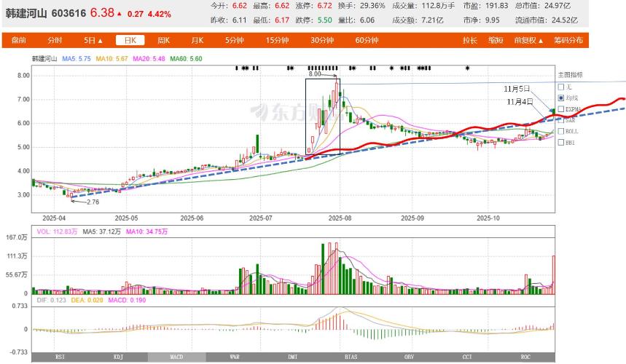Click the MACD: 0.190 value

127,300
